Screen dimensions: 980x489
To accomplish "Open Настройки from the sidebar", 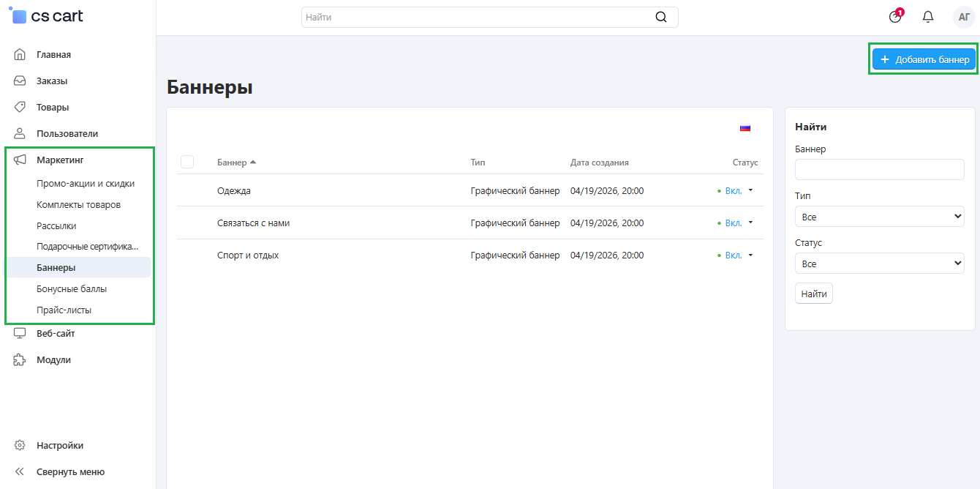I will click(60, 445).
